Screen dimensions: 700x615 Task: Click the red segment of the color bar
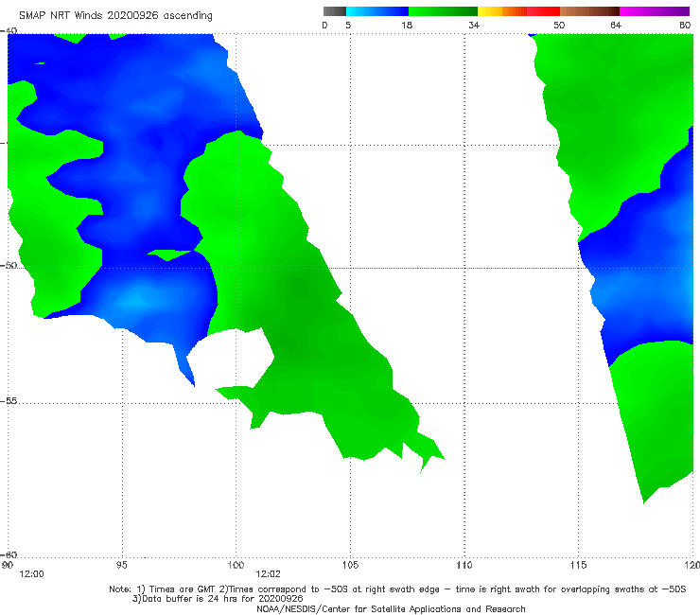[543, 11]
